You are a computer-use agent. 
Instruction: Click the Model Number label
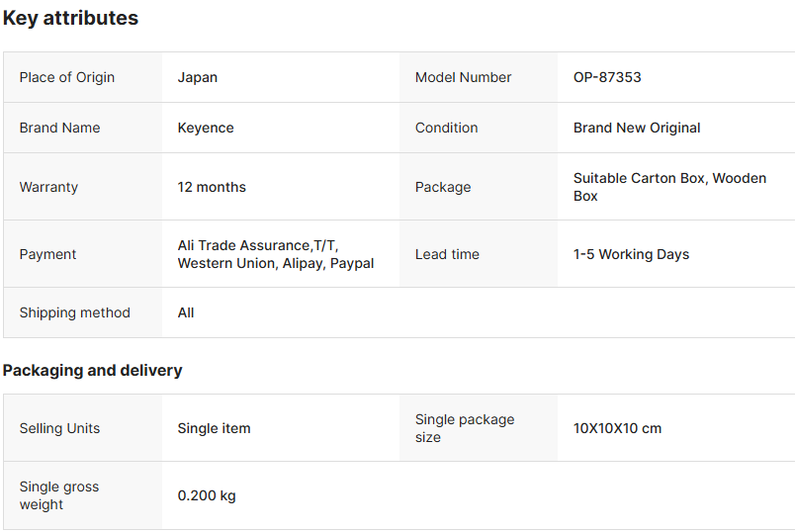(x=463, y=77)
